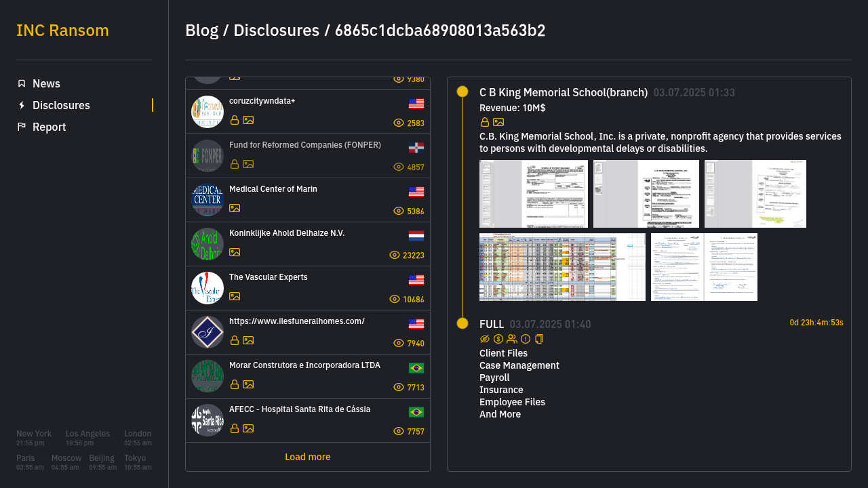The height and width of the screenshot is (488, 868).
Task: Click the FULL timeline marker dot
Action: [462, 323]
